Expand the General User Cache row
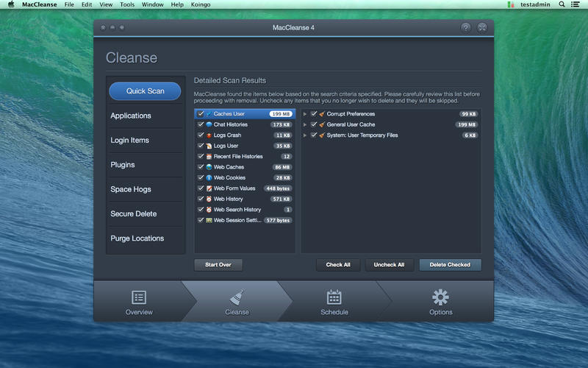 305,124
